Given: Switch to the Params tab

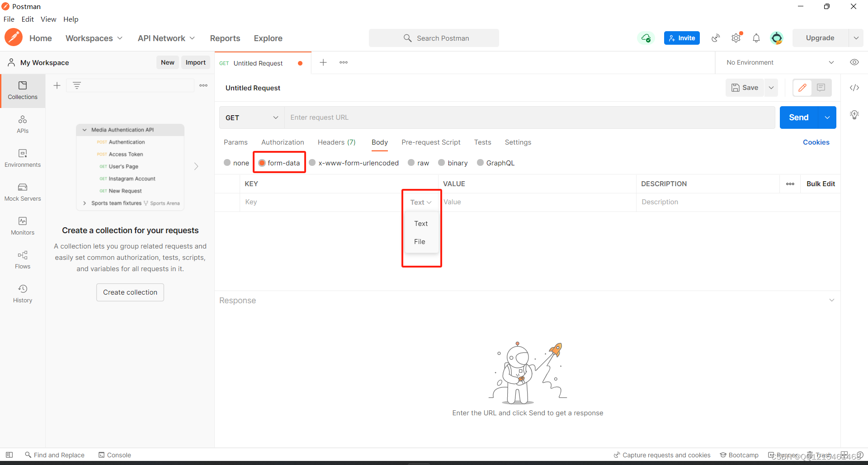Looking at the screenshot, I should click(236, 142).
